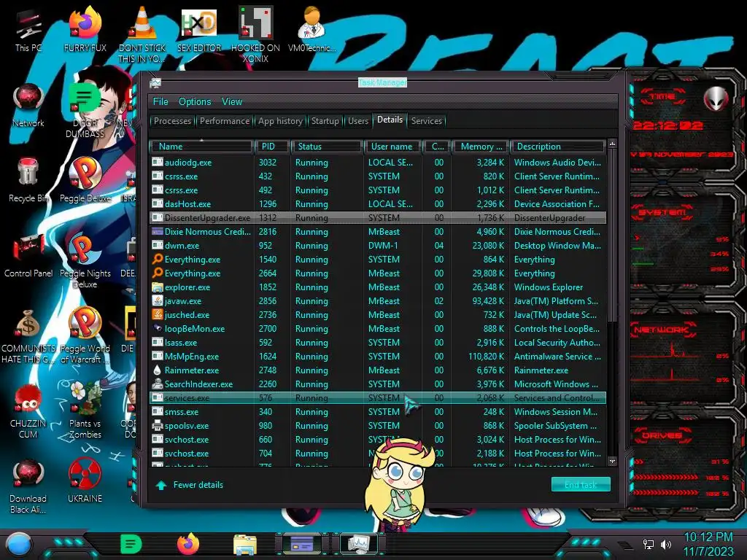The width and height of the screenshot is (747, 560).
Task: Open the CHUZZIN CUM red fuzzy icon
Action: click(x=28, y=411)
